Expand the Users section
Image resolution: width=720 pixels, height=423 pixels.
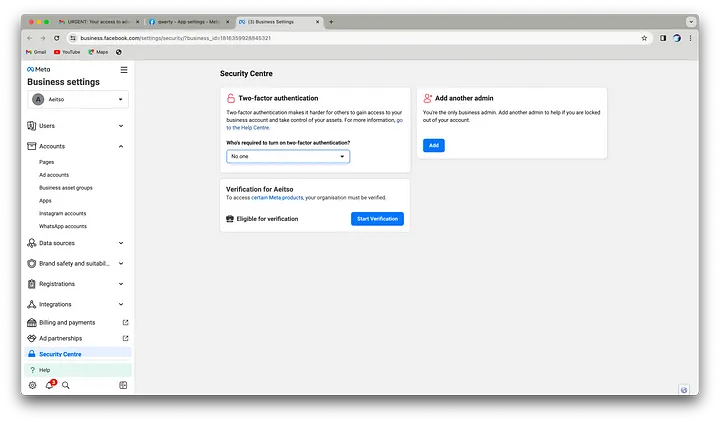76,126
